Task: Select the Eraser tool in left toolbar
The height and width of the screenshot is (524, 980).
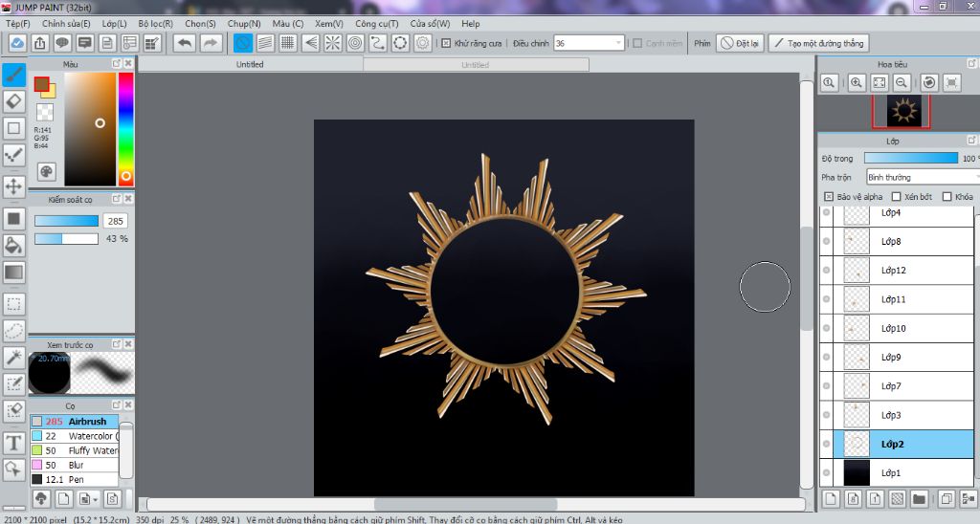Action: tap(14, 101)
